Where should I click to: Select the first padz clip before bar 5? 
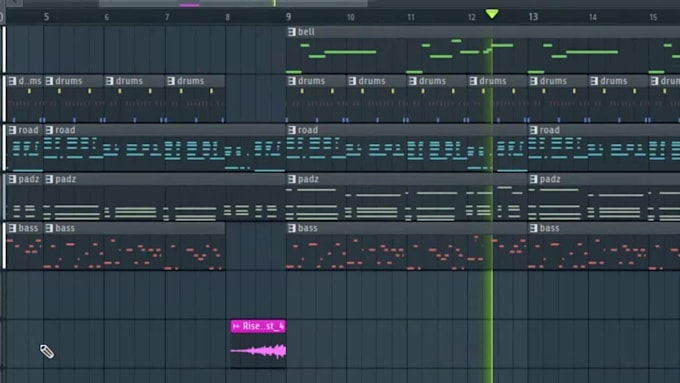tap(25, 198)
